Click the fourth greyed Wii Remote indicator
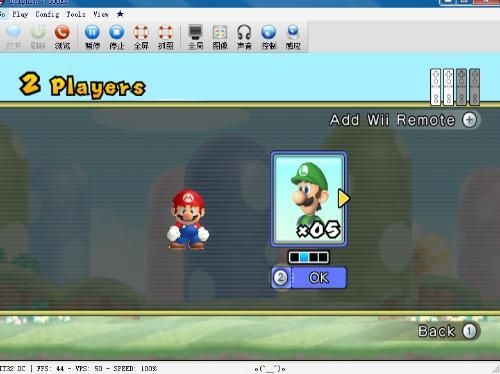Viewport: 500px width, 374px height. coord(475,87)
